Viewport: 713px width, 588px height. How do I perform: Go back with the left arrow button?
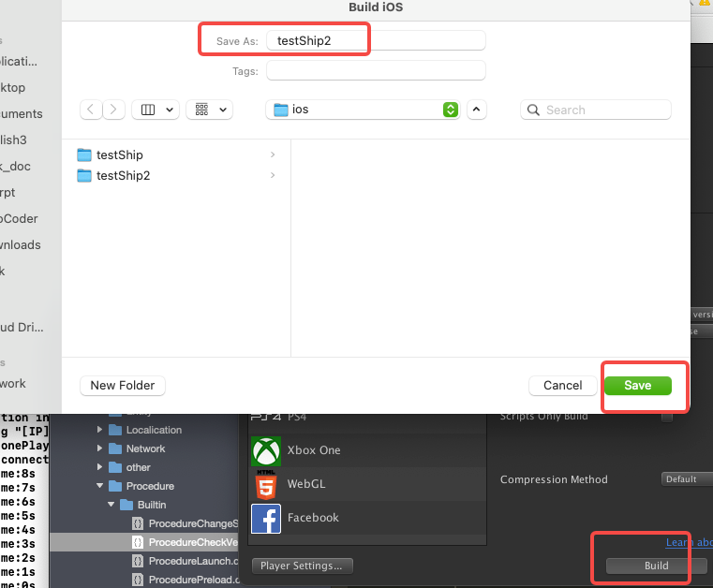coord(91,110)
